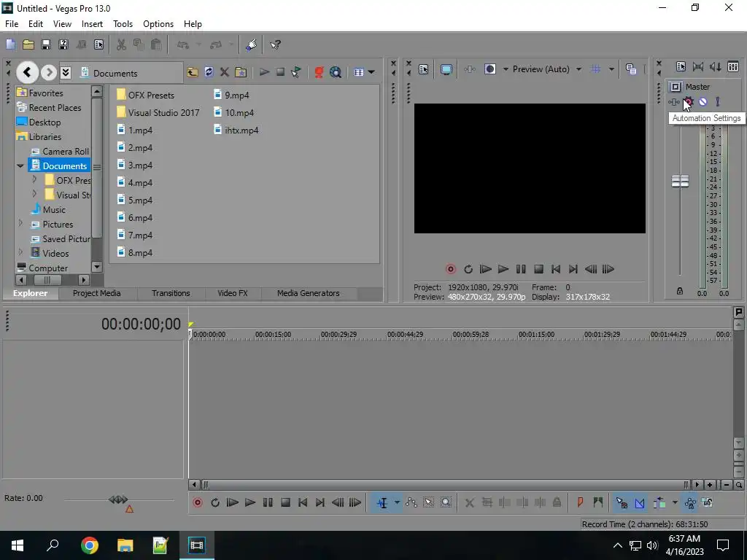Click the Master FX icon
Screen dimensions: 747x560
(673, 102)
